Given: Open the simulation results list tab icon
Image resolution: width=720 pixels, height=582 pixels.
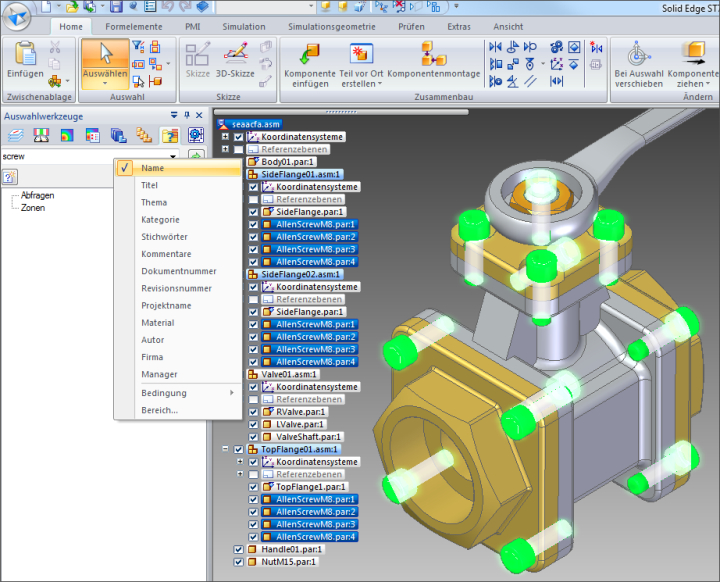Looking at the screenshot, I should click(x=93, y=136).
